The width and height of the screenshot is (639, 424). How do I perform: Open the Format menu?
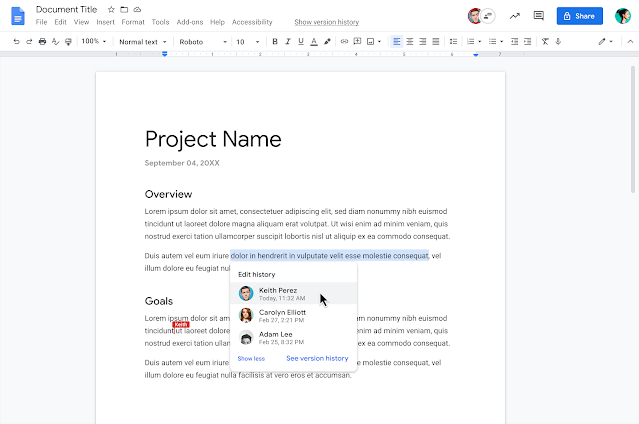[x=133, y=22]
